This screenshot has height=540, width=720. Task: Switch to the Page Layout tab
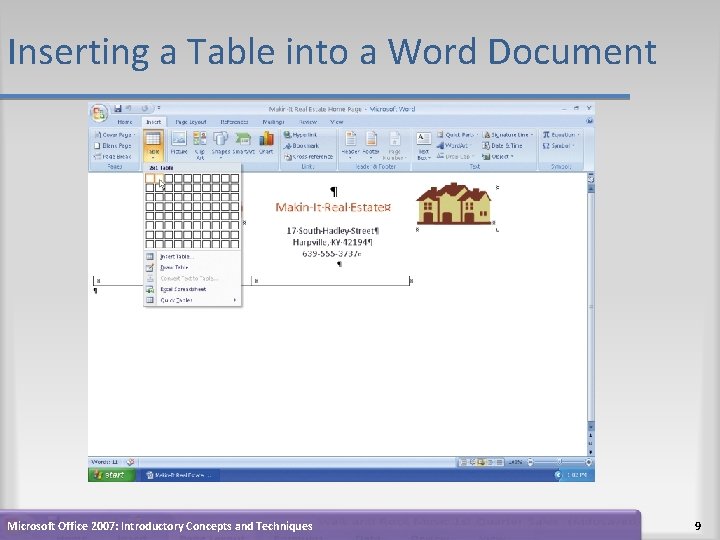click(191, 122)
